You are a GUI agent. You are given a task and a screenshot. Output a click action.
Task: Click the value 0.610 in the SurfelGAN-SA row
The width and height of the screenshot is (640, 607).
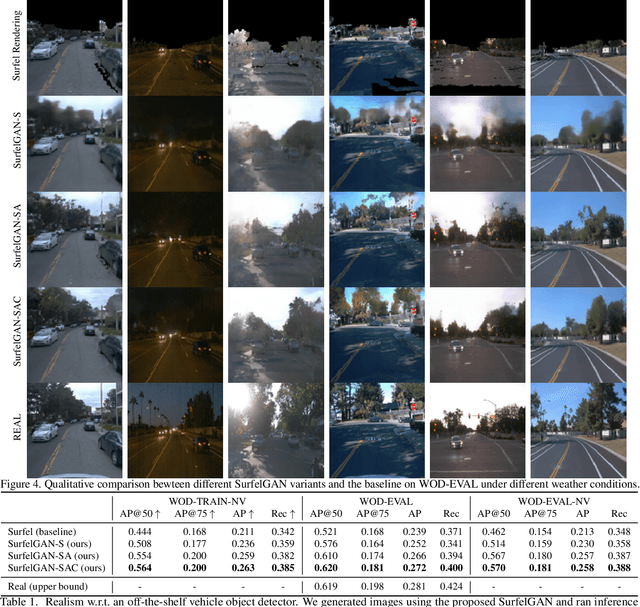click(x=326, y=556)
